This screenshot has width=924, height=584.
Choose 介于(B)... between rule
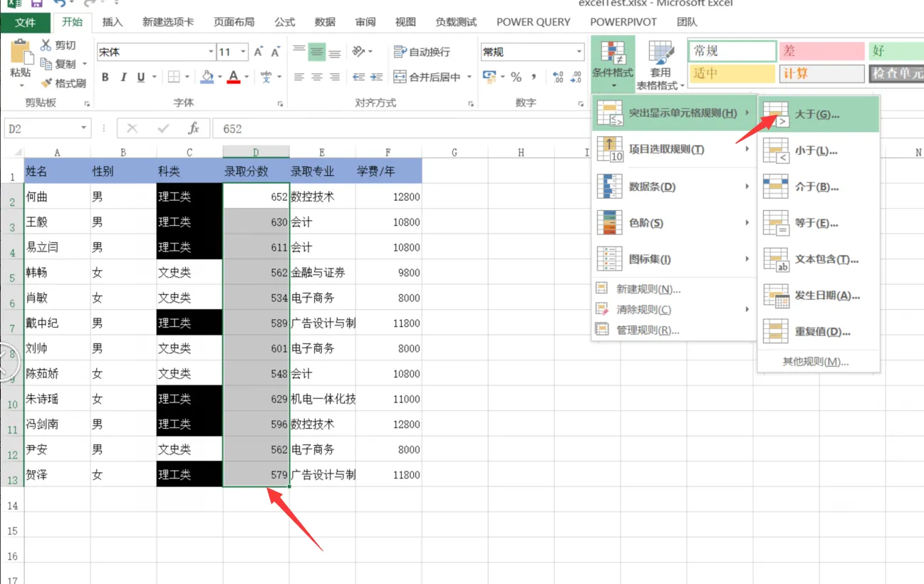tap(819, 187)
